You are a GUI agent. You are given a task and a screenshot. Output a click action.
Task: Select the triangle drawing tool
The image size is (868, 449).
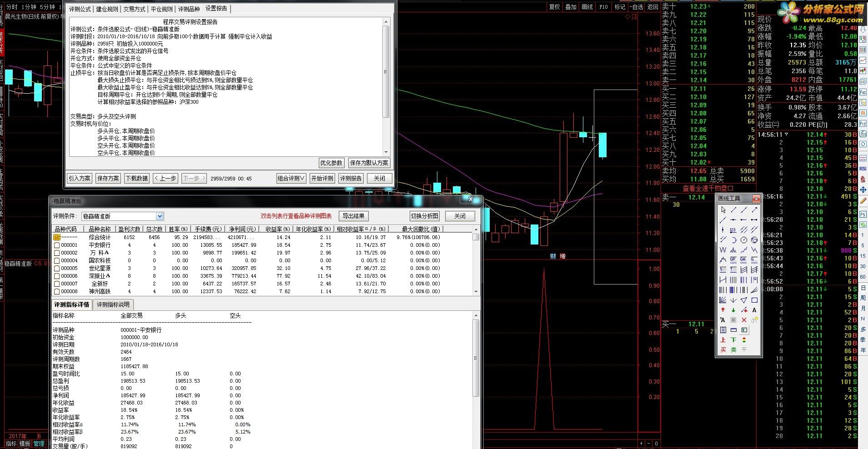(x=743, y=300)
